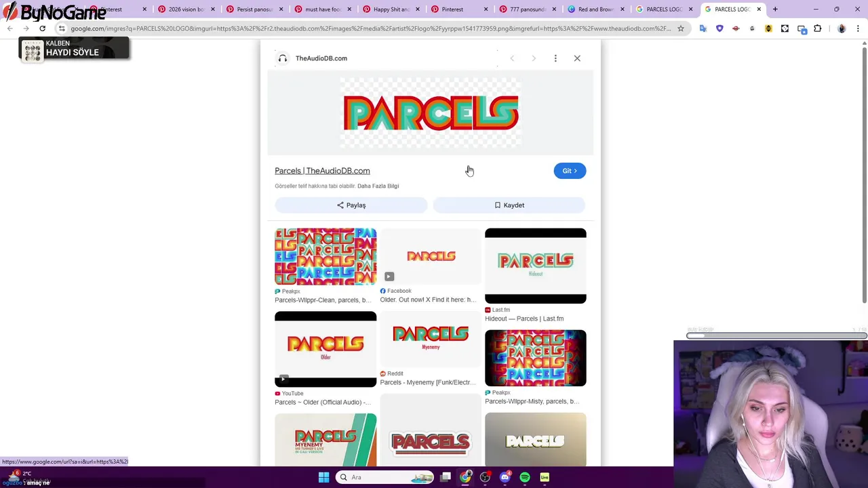Click the TheAudioDB.com headphone site icon

coord(283,58)
